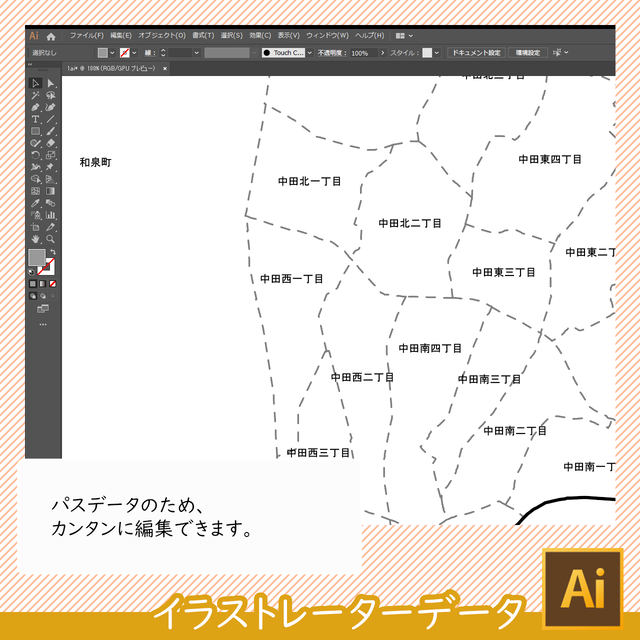Viewport: 640px width, 640px height.
Task: Open Edit Toolbar three-dots button
Action: pyautogui.click(x=43, y=325)
